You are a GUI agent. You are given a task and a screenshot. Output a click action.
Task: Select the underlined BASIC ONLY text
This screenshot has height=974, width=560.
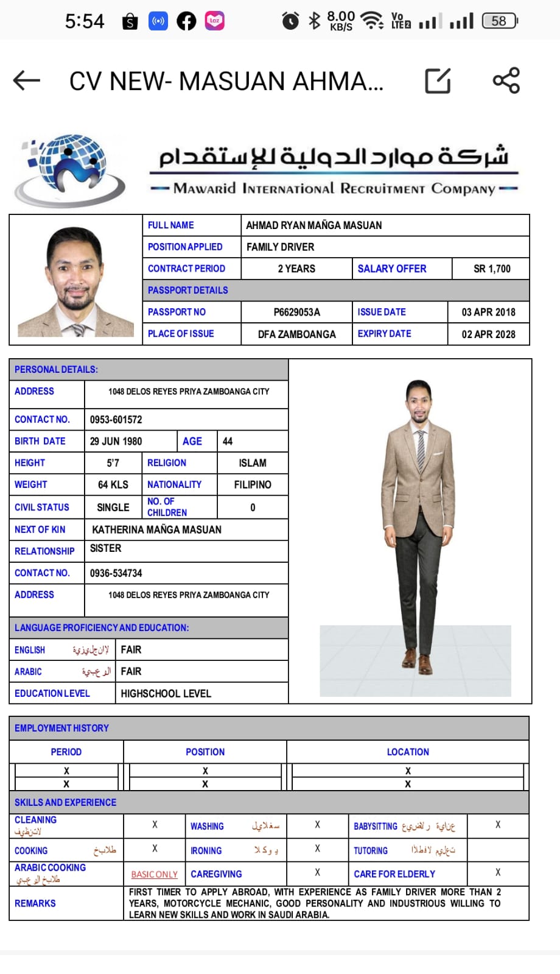[155, 875]
